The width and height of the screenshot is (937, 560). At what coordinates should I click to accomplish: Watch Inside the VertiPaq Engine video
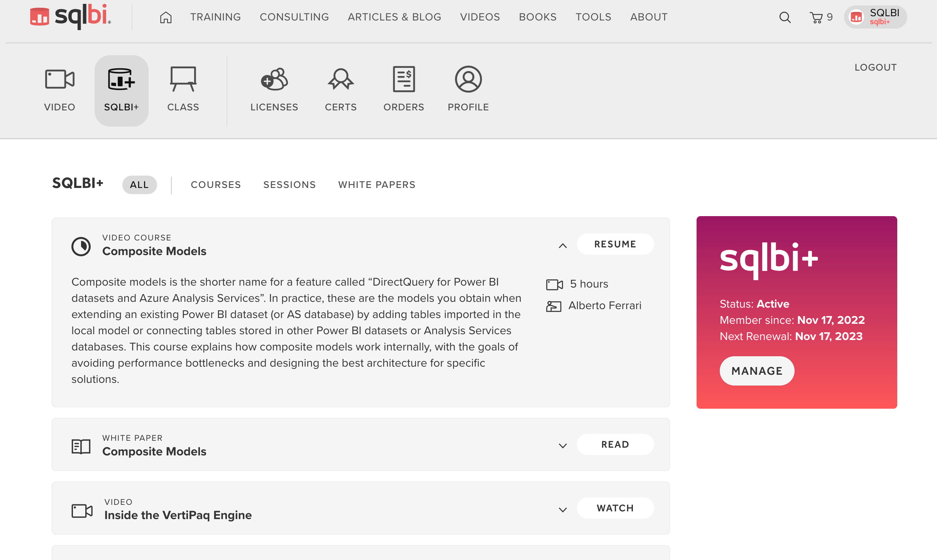(x=616, y=508)
